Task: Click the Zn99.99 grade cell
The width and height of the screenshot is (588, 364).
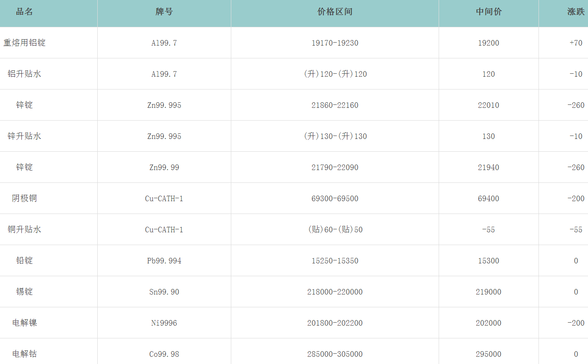Action: 164,168
